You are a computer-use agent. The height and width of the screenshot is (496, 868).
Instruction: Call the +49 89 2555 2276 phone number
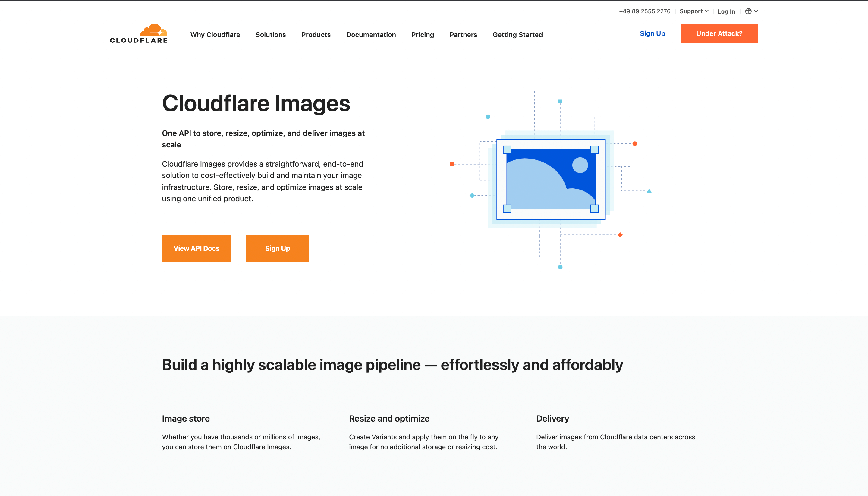pos(644,11)
